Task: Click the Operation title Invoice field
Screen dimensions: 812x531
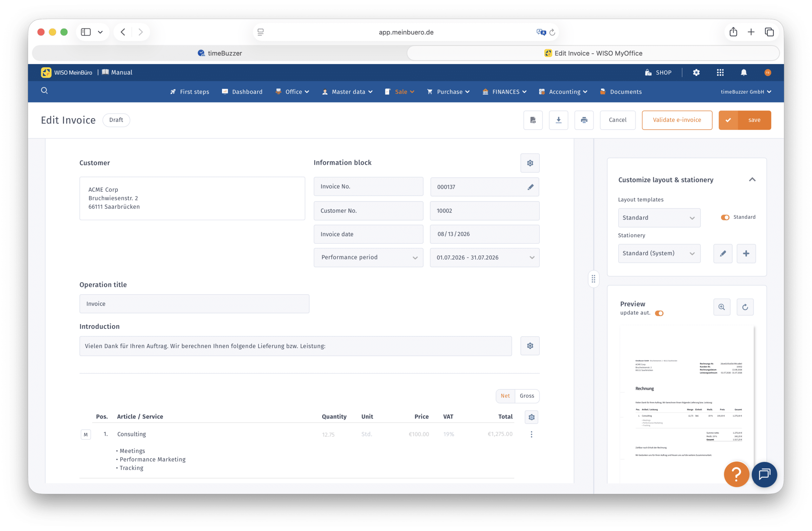Action: click(194, 303)
